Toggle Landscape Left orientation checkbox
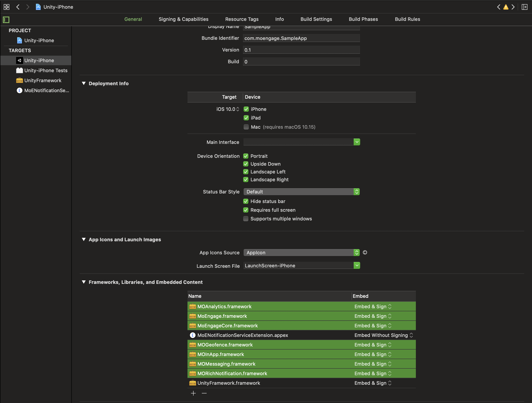 click(246, 172)
